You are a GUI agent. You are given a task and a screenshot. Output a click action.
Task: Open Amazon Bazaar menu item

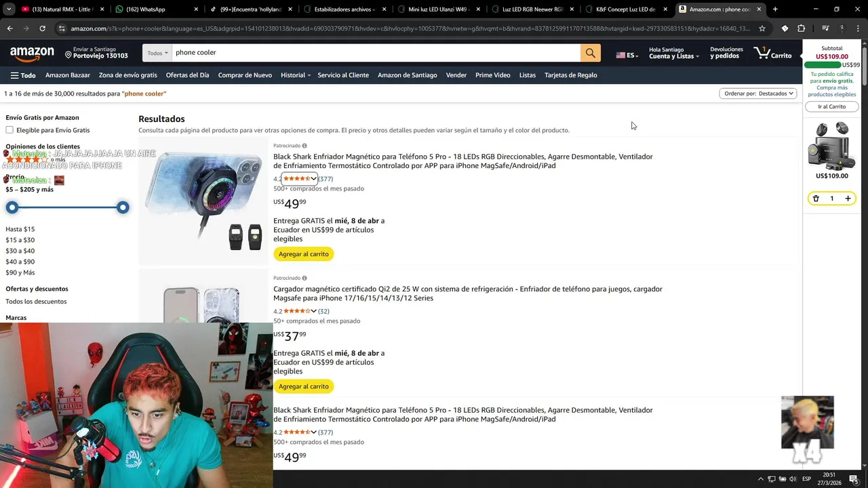pyautogui.click(x=68, y=75)
